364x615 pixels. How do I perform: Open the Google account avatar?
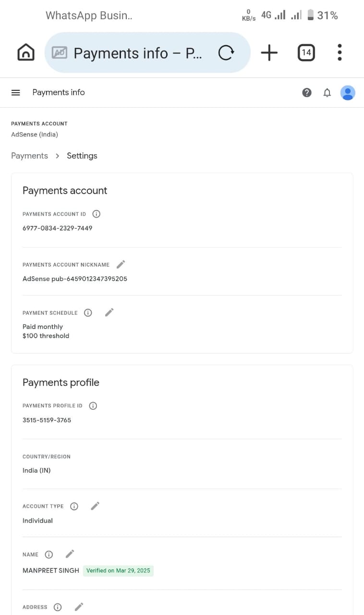(348, 93)
